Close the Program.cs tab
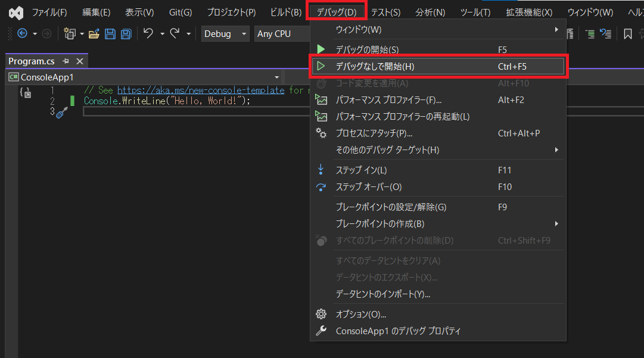644x358 pixels. coord(79,61)
